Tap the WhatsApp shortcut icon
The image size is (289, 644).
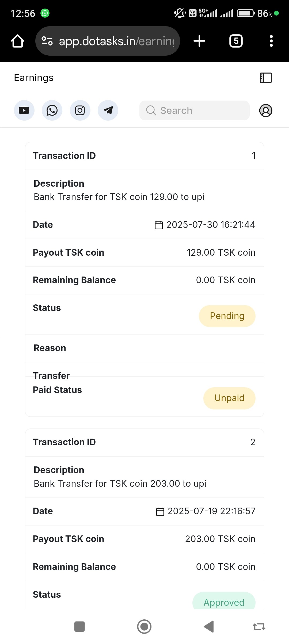(x=52, y=110)
